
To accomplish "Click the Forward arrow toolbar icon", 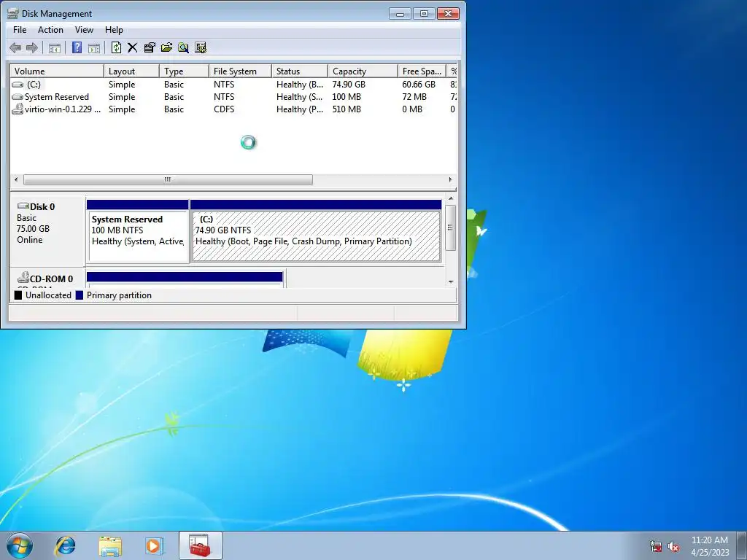I will point(32,47).
